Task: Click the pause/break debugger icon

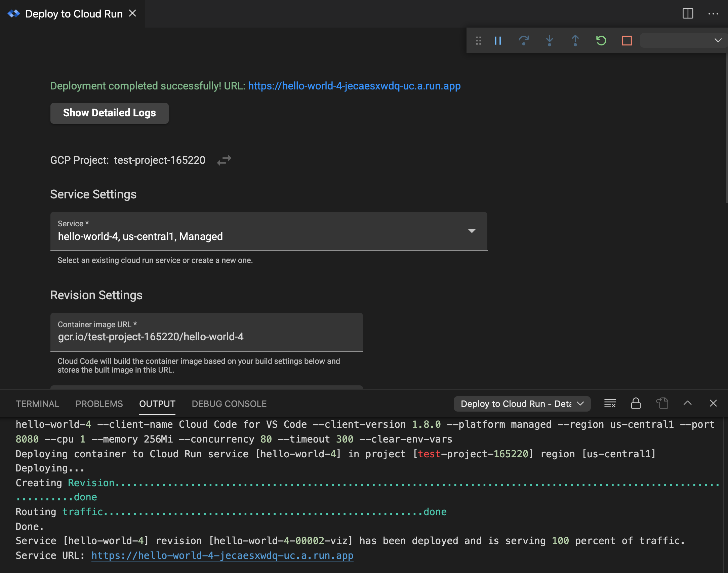Action: (x=499, y=40)
